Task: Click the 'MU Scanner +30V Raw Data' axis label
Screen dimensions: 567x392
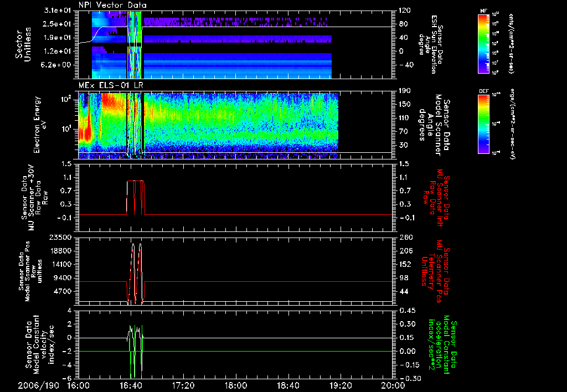Action: [x=34, y=198]
